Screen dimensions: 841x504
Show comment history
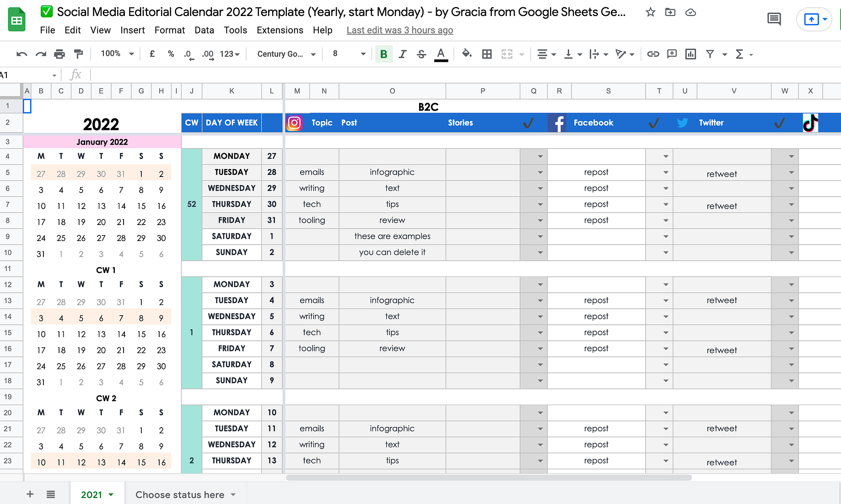coord(774,19)
